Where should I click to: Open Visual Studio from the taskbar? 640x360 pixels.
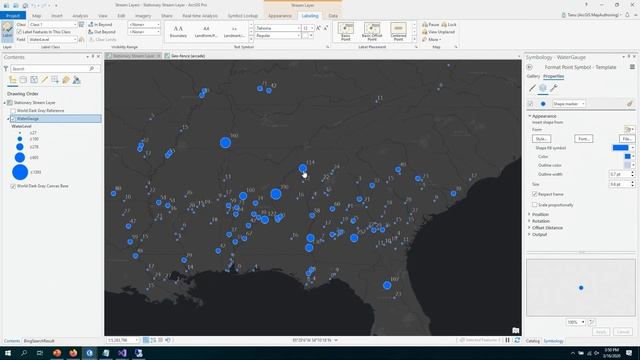coord(122,353)
